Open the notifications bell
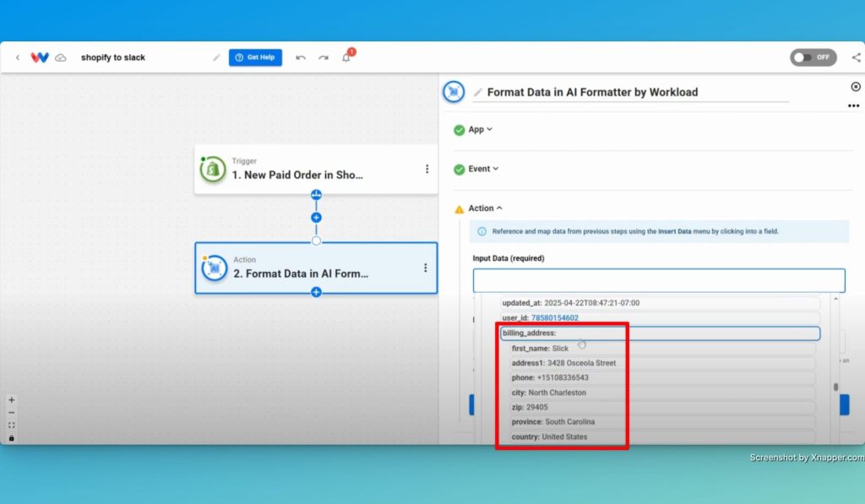This screenshot has width=865, height=504. click(346, 57)
